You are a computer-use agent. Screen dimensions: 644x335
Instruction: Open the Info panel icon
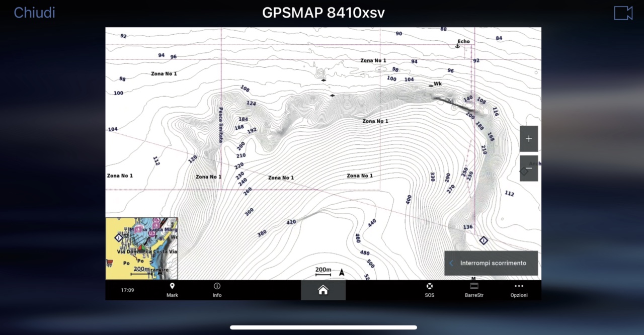[217, 286]
